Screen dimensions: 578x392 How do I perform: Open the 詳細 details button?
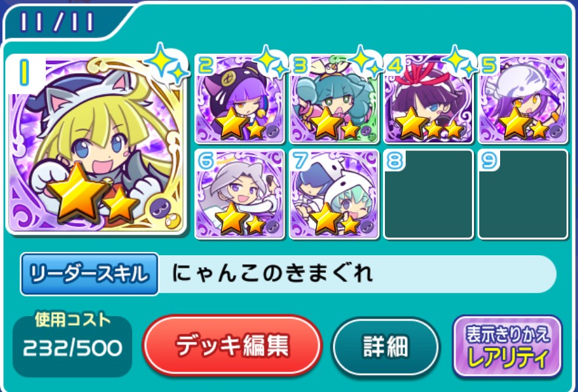tap(386, 346)
